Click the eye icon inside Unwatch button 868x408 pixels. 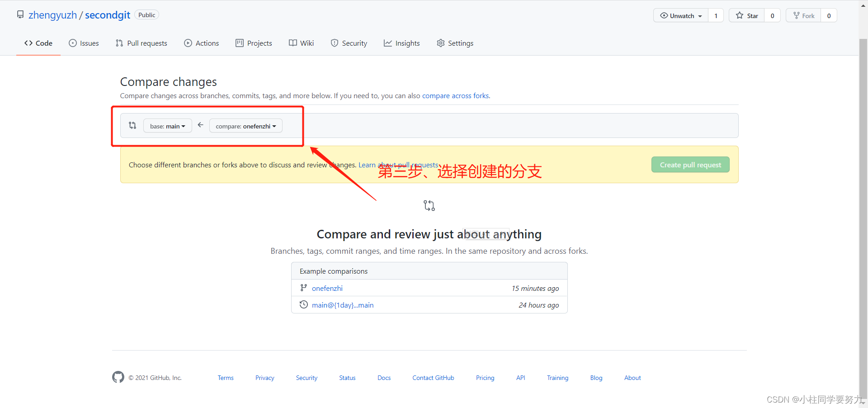[665, 15]
